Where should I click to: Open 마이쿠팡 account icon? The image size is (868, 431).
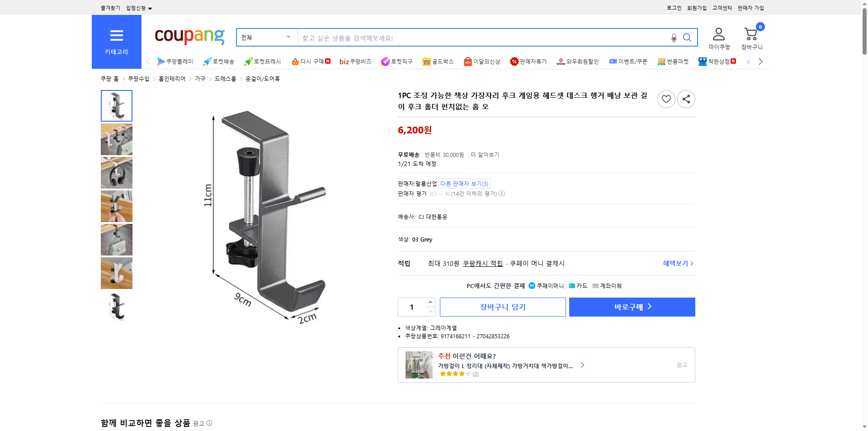(x=718, y=34)
